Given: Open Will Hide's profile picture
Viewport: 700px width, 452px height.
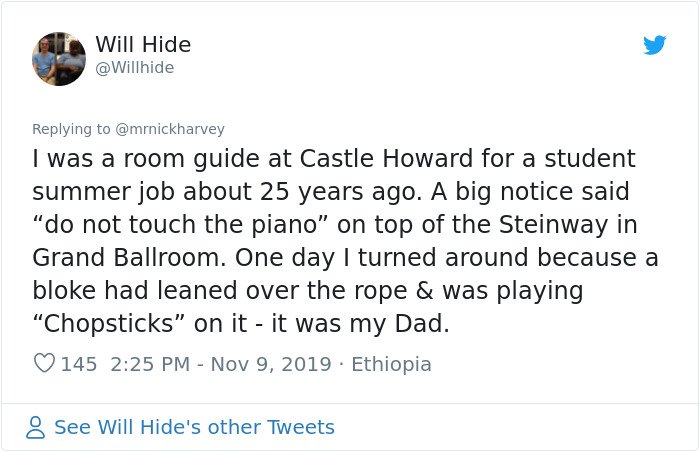Looking at the screenshot, I should (59, 59).
